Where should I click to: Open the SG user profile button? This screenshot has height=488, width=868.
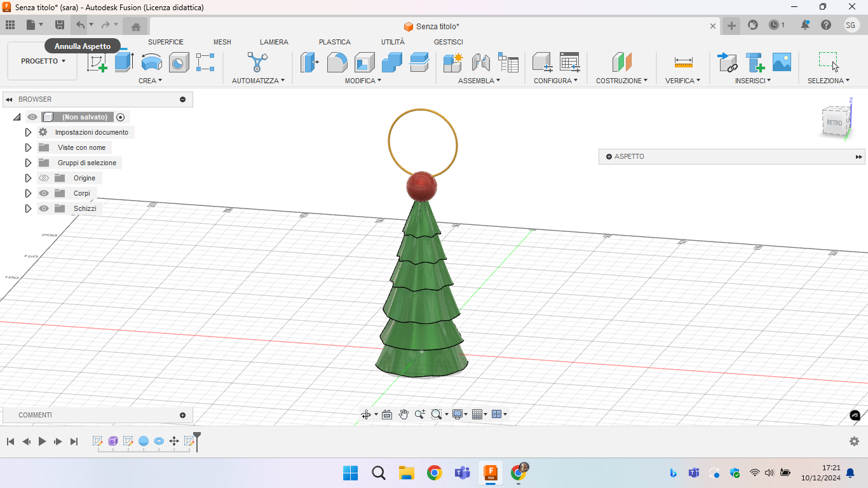click(851, 25)
